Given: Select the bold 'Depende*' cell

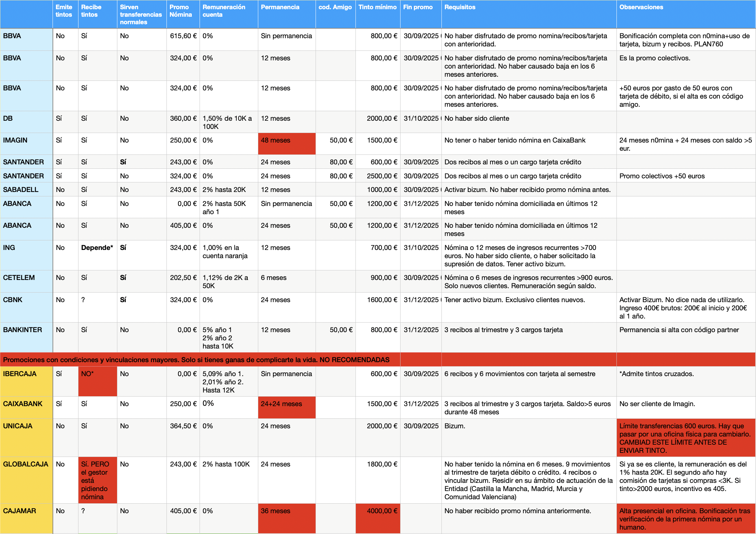Looking at the screenshot, I should click(x=98, y=255).
